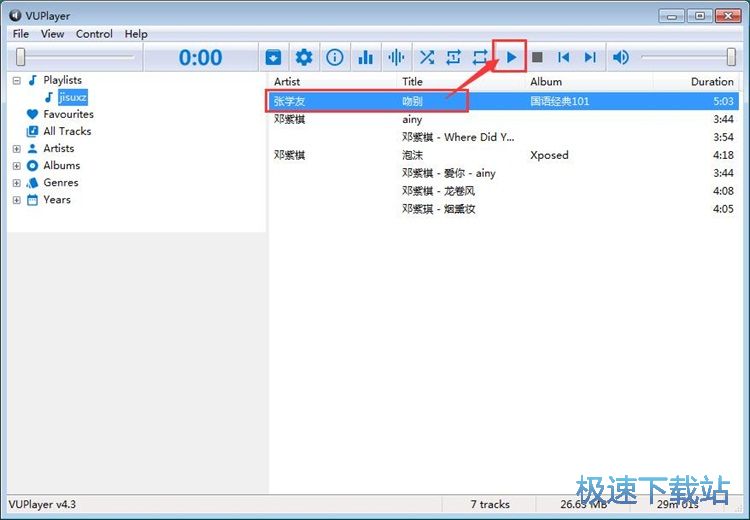Skip to the previous track

[563, 57]
